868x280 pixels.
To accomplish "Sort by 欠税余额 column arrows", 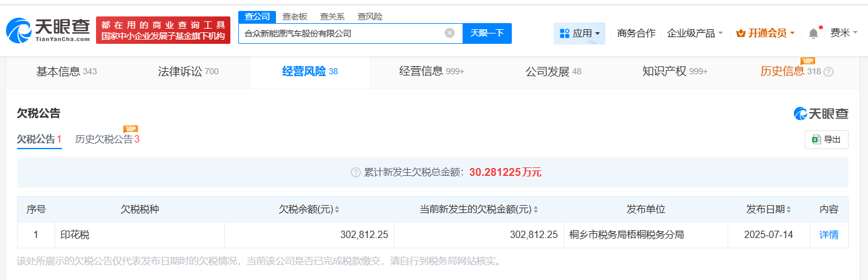I will click(x=337, y=209).
